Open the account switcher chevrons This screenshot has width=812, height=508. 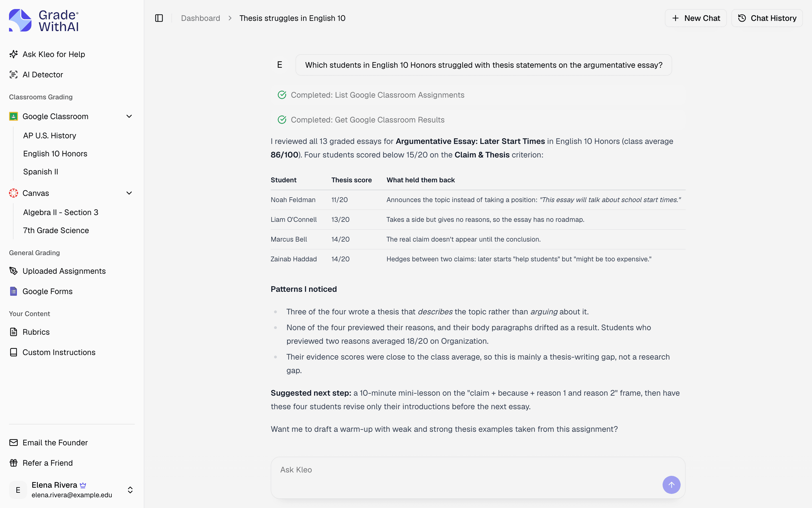[x=130, y=490]
